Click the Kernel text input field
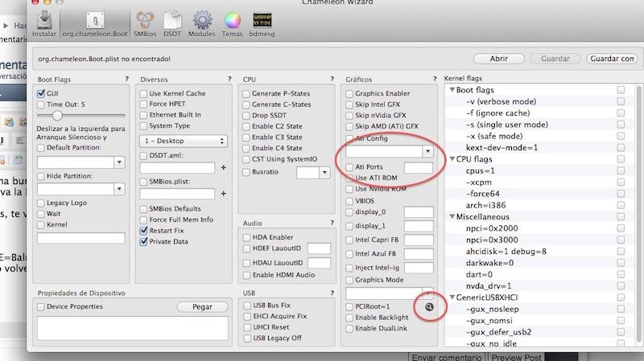Screen dimensions: 644x361 point(81,238)
